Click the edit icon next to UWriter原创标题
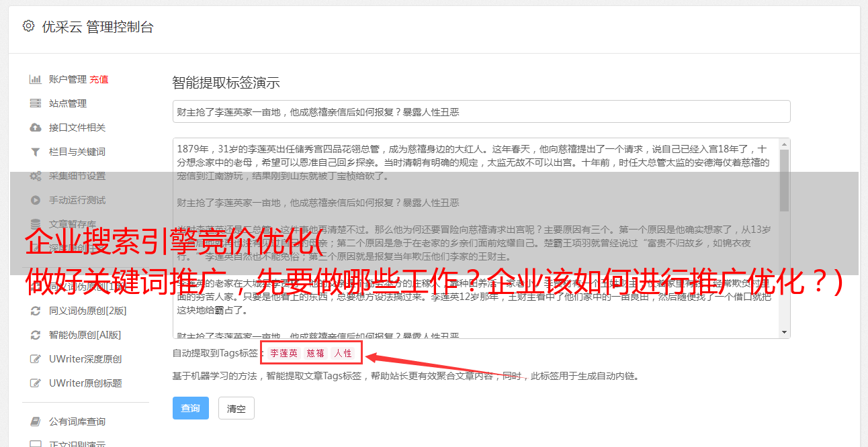The image size is (868, 447). 36,383
